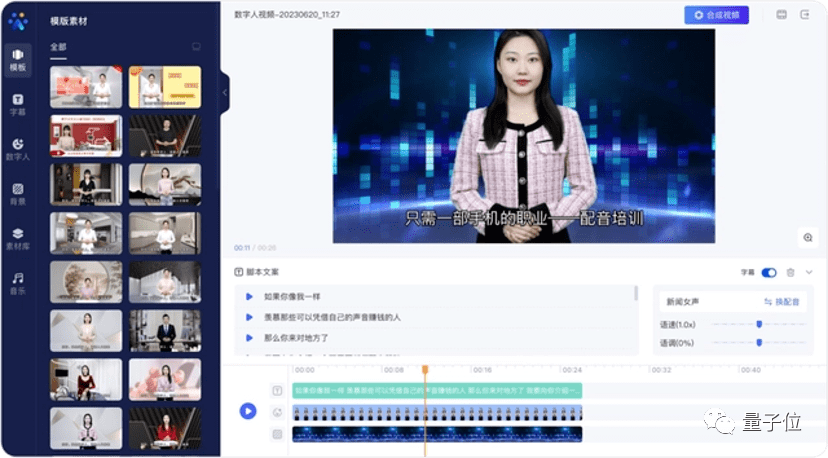Open the 素材库 material library

pos(17,237)
